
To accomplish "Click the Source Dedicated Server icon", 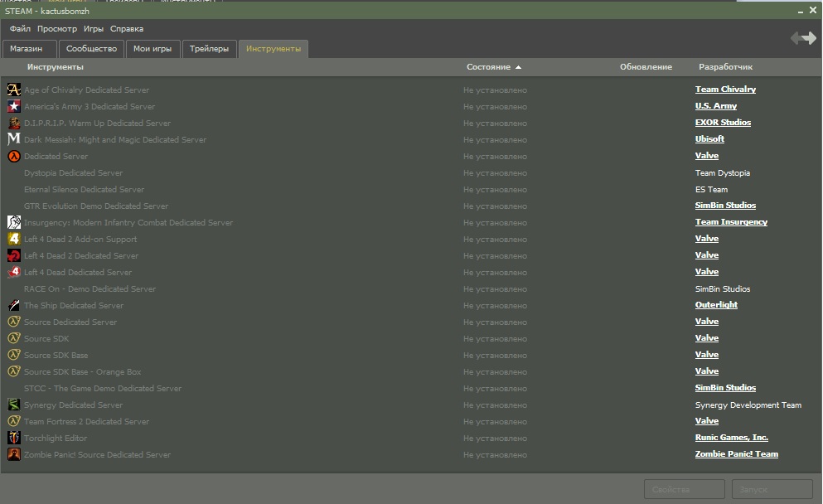I will click(14, 322).
